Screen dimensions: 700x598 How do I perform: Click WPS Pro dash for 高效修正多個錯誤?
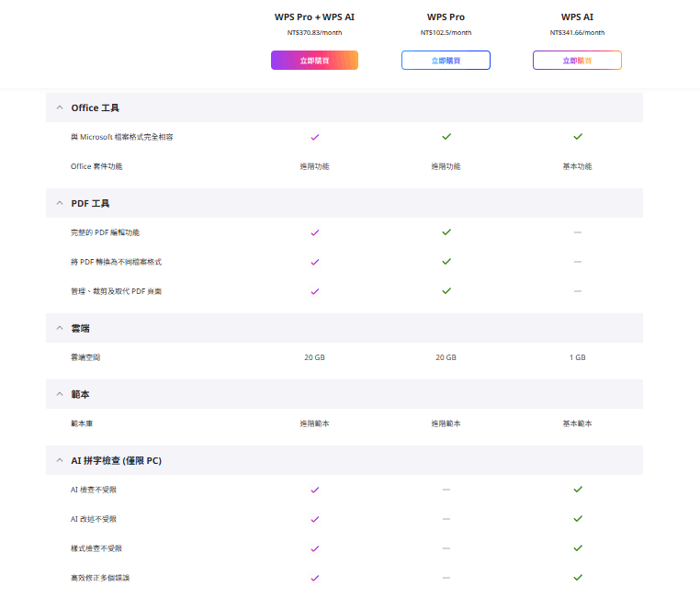(446, 578)
